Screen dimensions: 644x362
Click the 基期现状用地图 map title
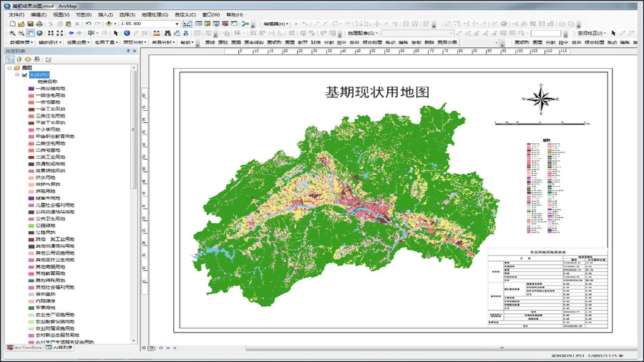377,92
